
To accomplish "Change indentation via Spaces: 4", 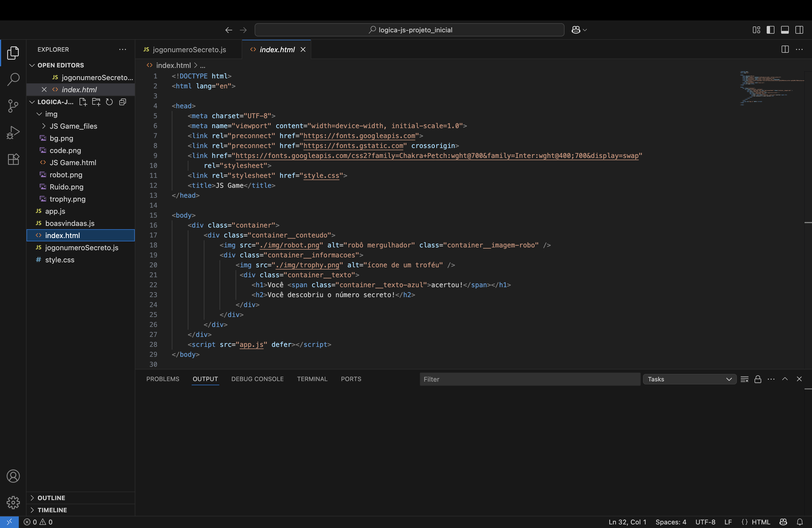I will pyautogui.click(x=671, y=522).
